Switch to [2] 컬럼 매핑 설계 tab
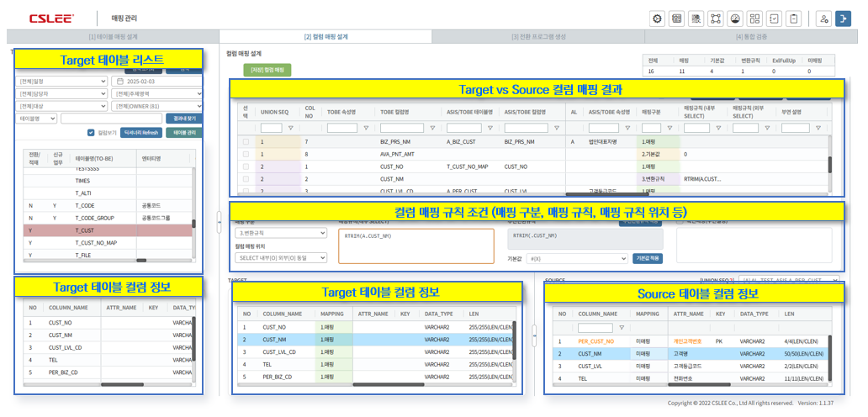This screenshot has height=417, width=868. pos(325,37)
